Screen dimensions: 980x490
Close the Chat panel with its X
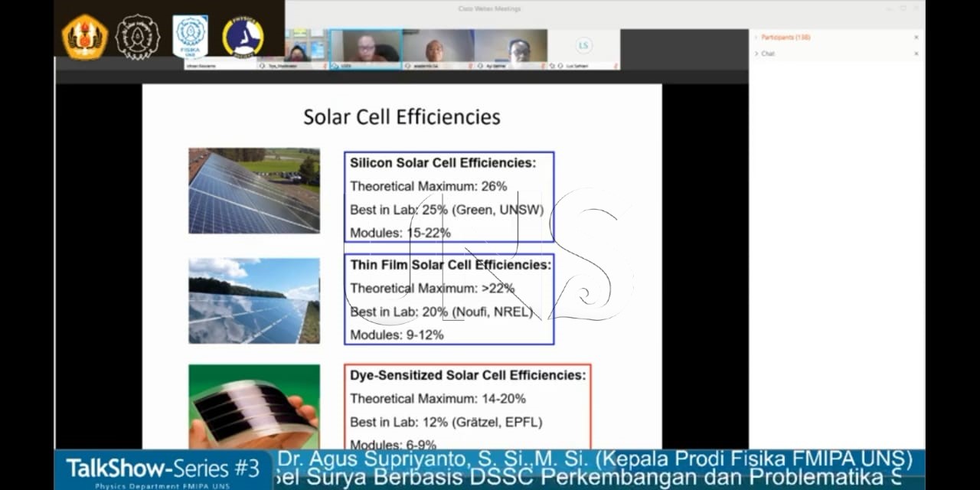[916, 54]
